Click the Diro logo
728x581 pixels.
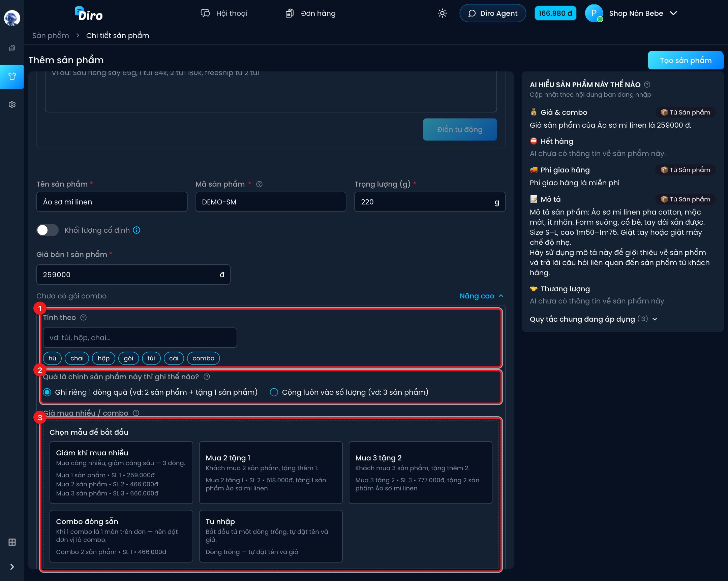pos(89,14)
